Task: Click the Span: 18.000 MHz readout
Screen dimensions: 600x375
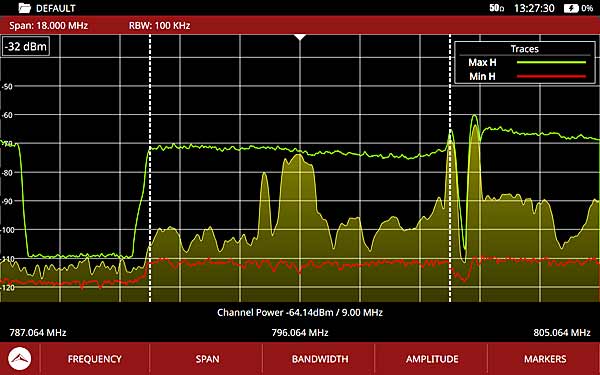Action: (49, 26)
